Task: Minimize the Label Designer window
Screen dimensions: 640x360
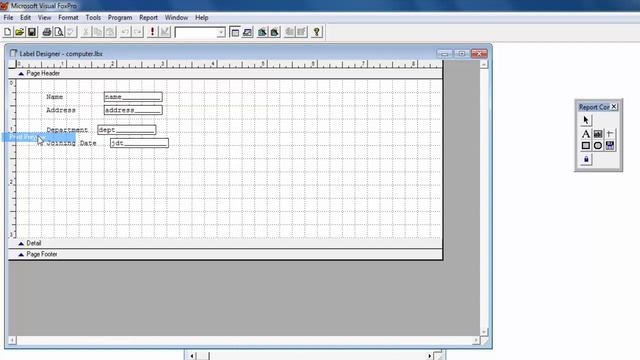Action: click(444, 53)
